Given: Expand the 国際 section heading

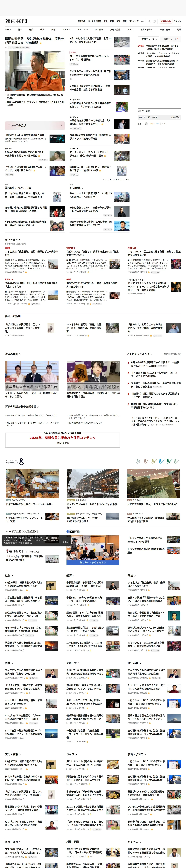Looking at the screenshot, I should click(9, 663).
